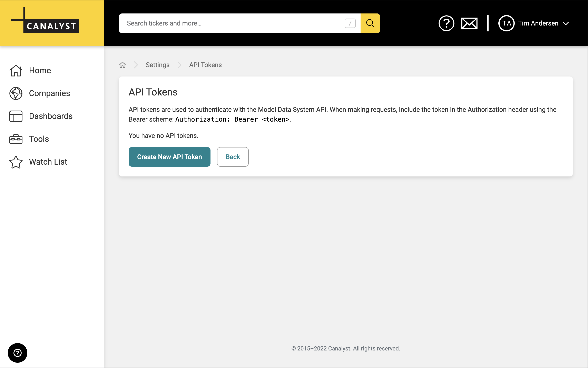Open the Dashboards menu item

(51, 116)
